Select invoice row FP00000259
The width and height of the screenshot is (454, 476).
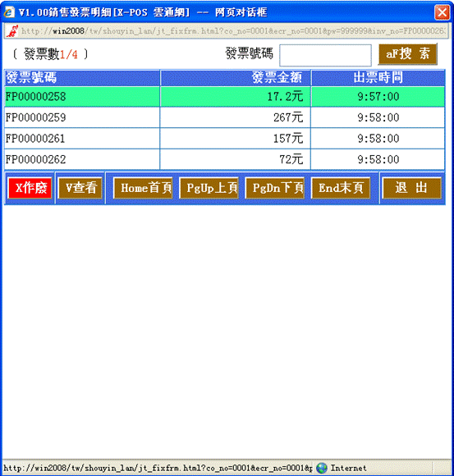pyautogui.click(x=225, y=117)
